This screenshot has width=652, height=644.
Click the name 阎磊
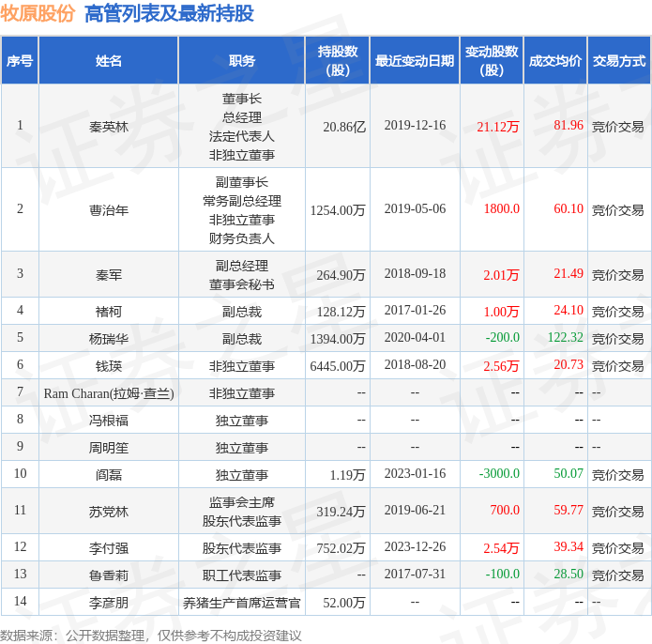pos(109,475)
